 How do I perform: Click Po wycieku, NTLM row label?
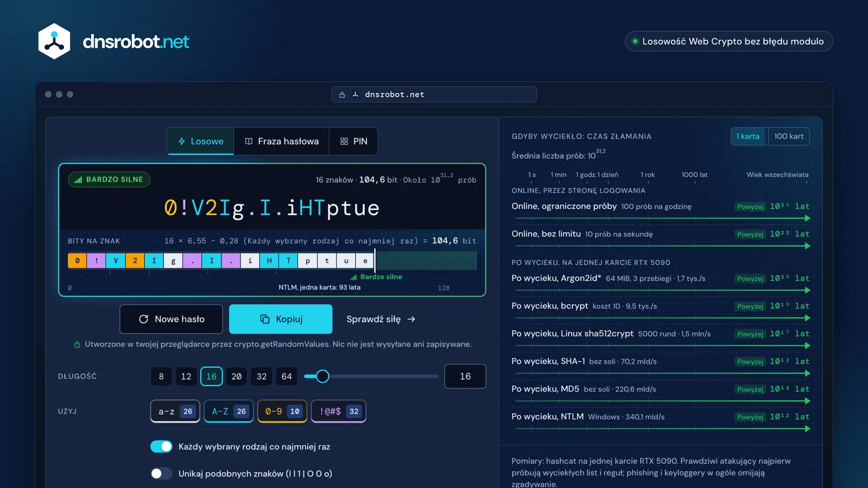point(547,416)
